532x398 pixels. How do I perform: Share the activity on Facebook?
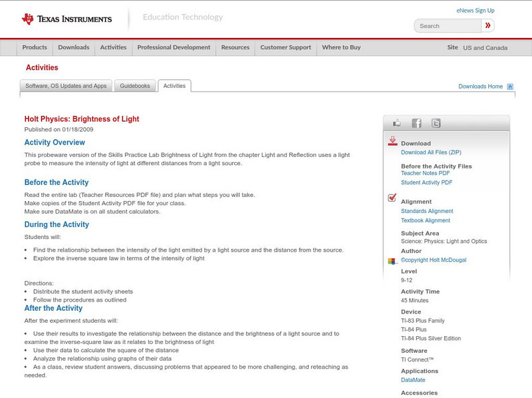416,123
